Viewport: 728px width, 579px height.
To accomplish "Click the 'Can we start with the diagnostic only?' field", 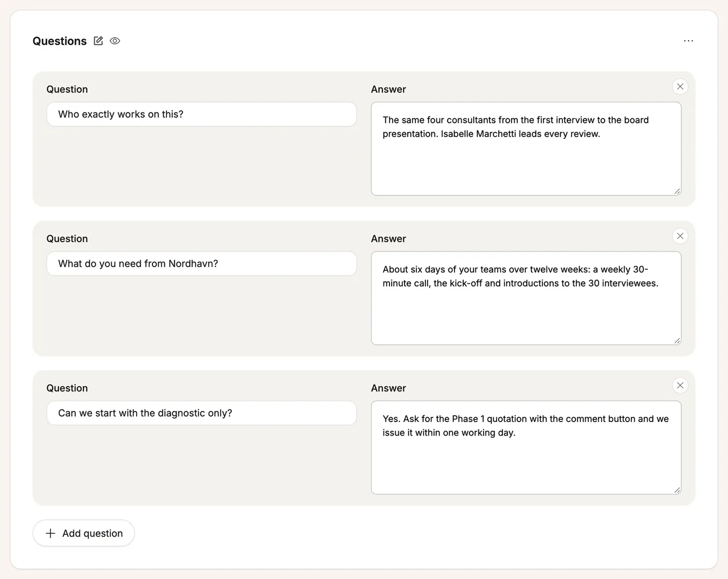I will [202, 413].
